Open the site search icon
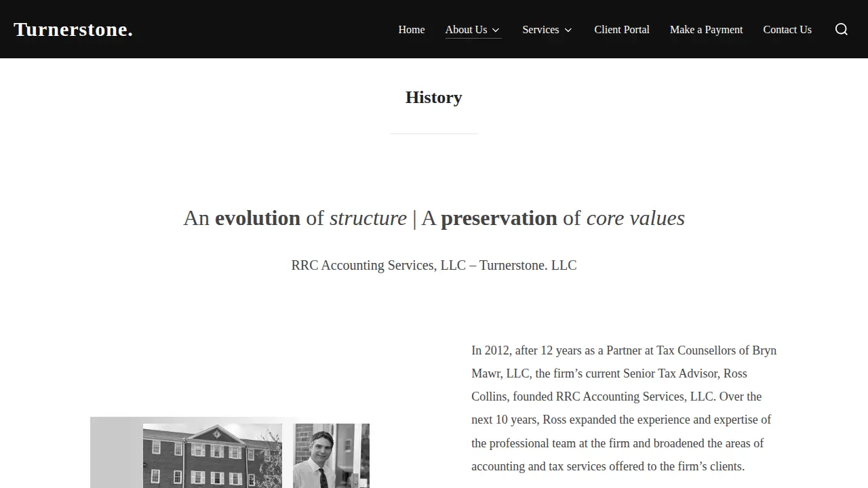The height and width of the screenshot is (488, 868). pos(842,29)
